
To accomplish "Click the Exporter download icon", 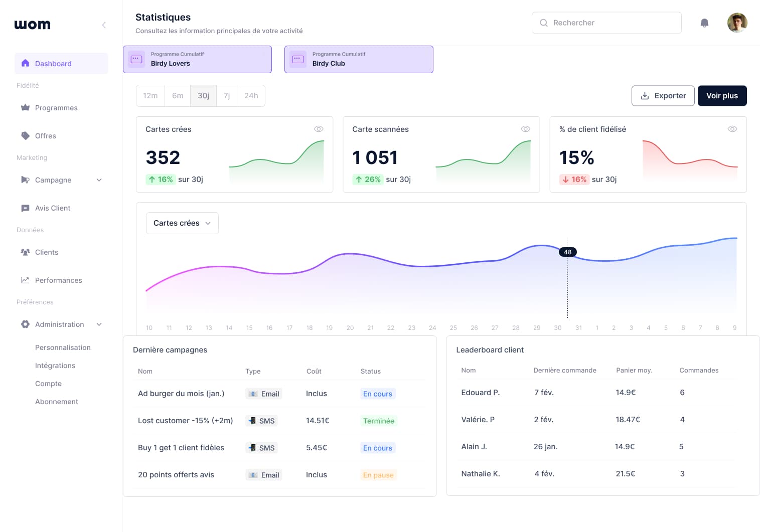I will point(645,96).
